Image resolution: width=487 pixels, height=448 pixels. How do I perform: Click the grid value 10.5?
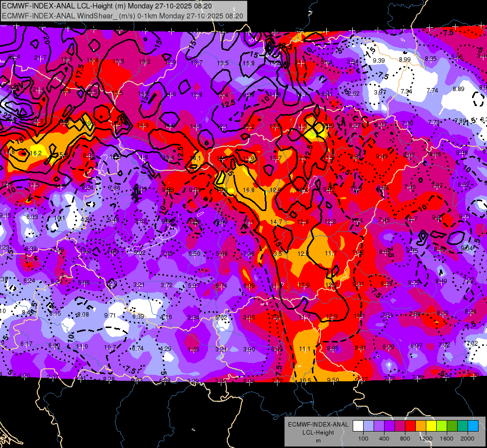pos(305,380)
